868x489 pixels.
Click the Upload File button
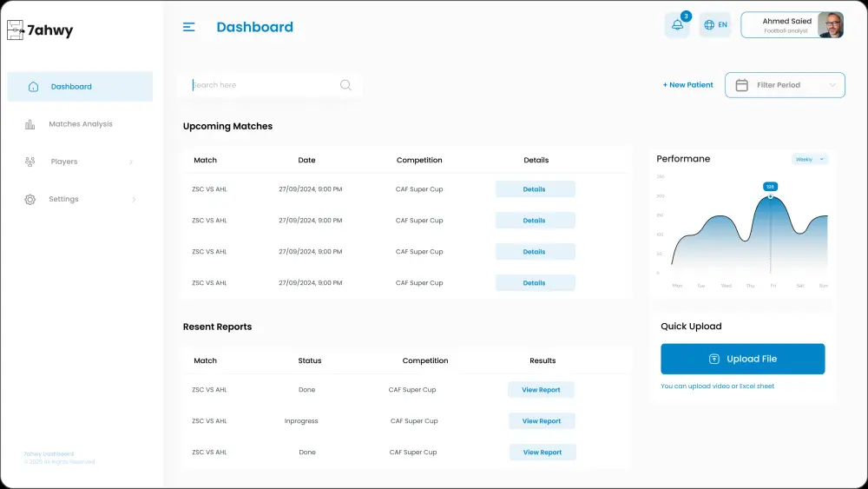pos(742,359)
